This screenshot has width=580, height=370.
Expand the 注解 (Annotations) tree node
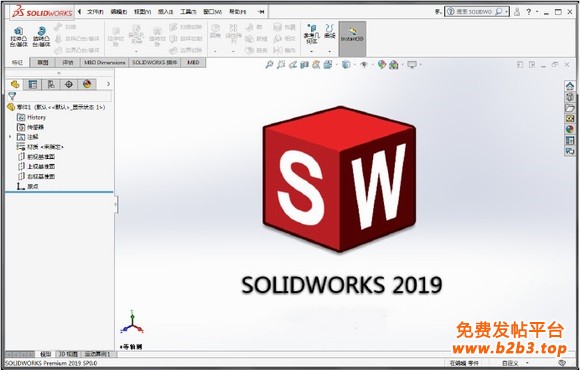coord(10,137)
